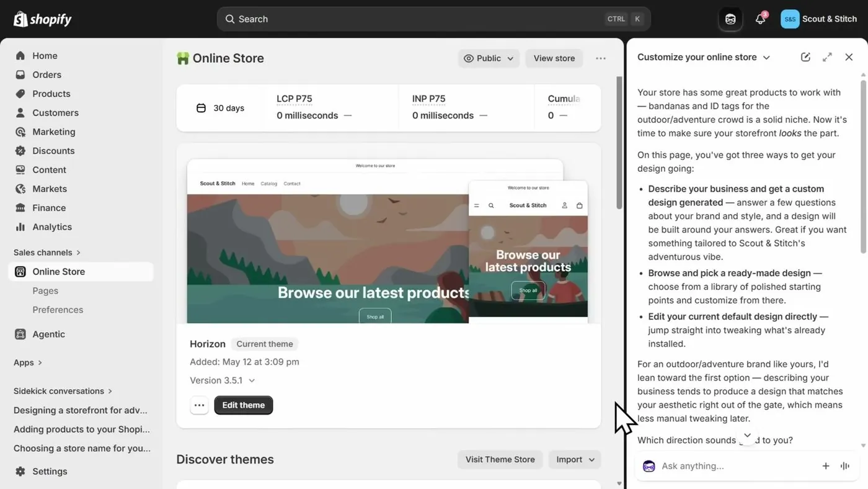Image resolution: width=868 pixels, height=489 pixels.
Task: Open Pages under Online Store
Action: (x=45, y=290)
